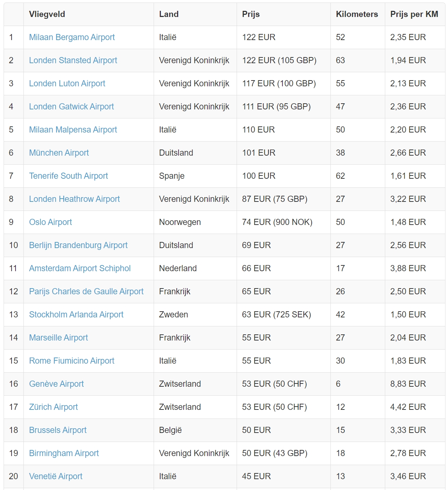Screen dimensions: 448x490
Task: Click Parijs Charles de Gaulle Airport
Action: coord(86,291)
